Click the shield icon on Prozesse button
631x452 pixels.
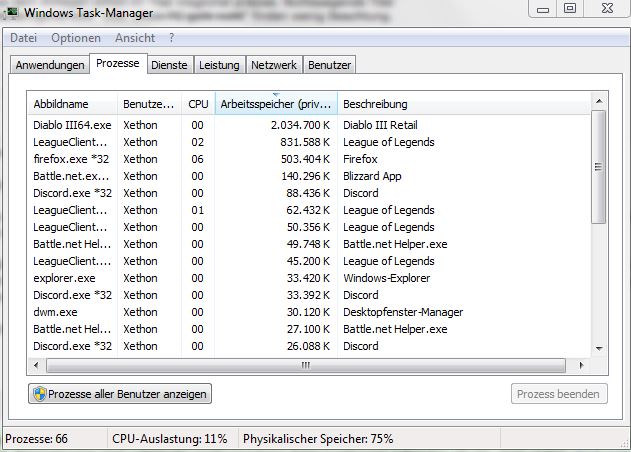pos(40,394)
